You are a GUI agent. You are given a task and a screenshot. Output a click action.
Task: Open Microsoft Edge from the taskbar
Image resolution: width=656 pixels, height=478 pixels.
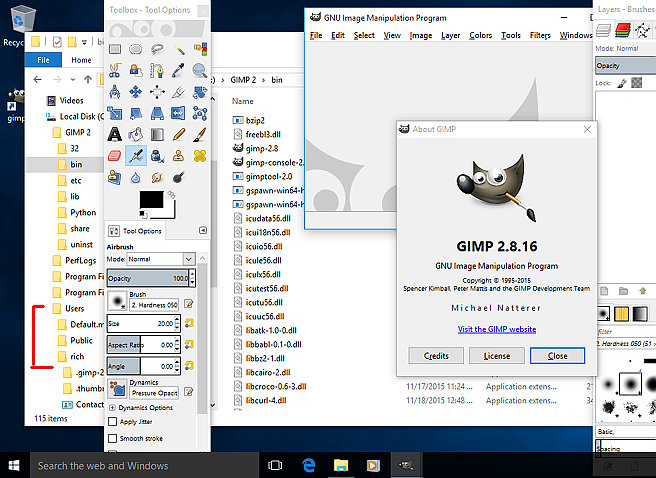coord(309,465)
